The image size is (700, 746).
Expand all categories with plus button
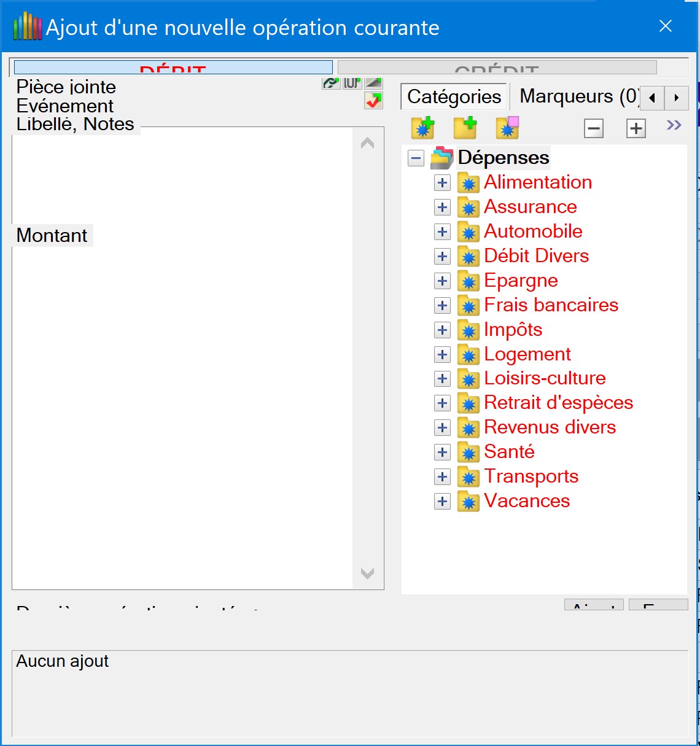(x=636, y=128)
